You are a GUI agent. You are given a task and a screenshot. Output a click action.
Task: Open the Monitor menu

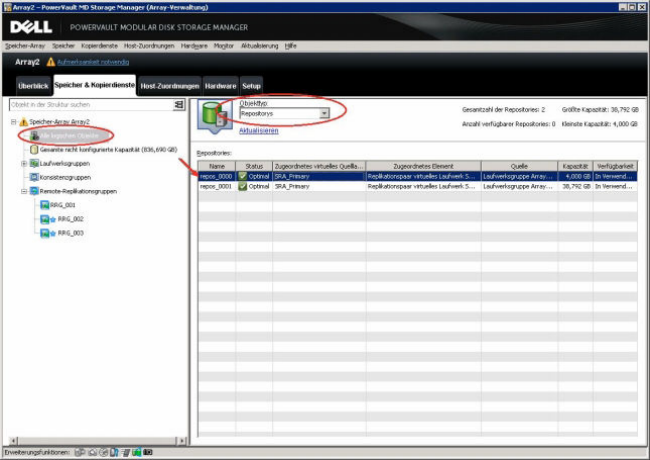pyautogui.click(x=224, y=46)
